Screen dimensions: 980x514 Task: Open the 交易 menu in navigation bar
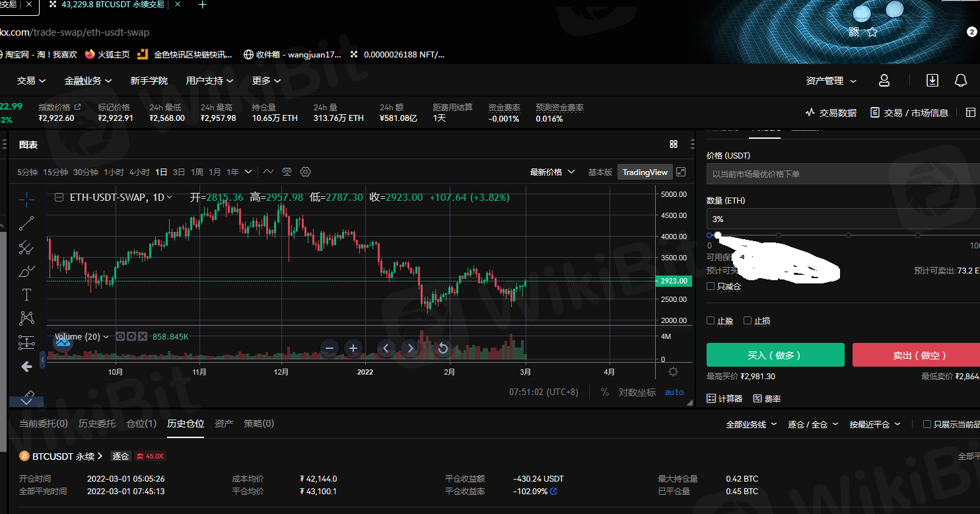pyautogui.click(x=31, y=81)
